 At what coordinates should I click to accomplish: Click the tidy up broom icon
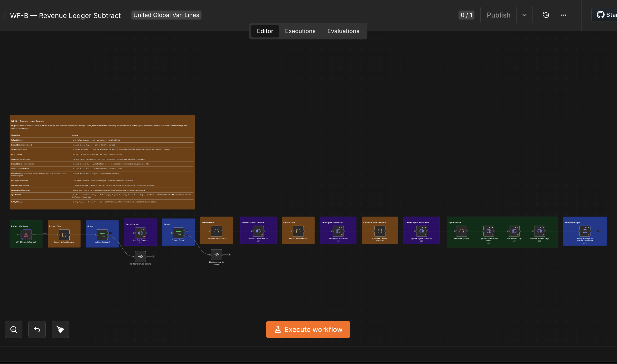(60, 329)
